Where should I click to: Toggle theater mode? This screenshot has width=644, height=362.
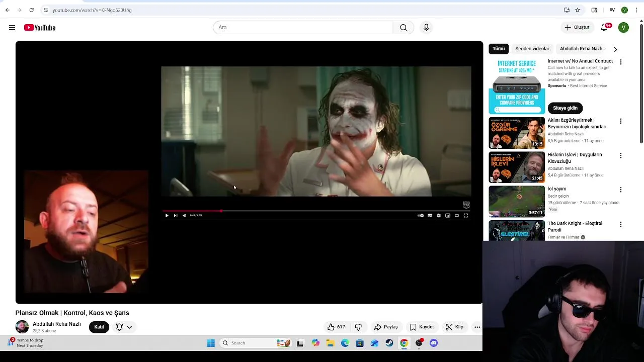pyautogui.click(x=457, y=215)
